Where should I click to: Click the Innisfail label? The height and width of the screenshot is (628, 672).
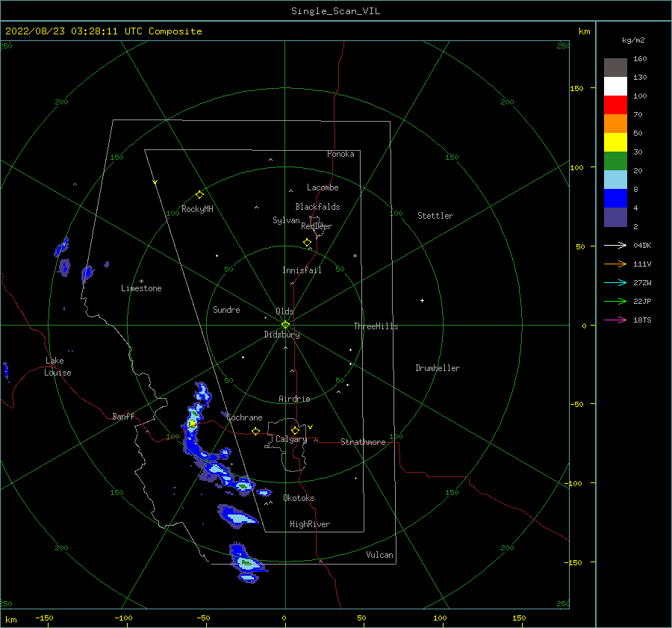click(x=302, y=270)
